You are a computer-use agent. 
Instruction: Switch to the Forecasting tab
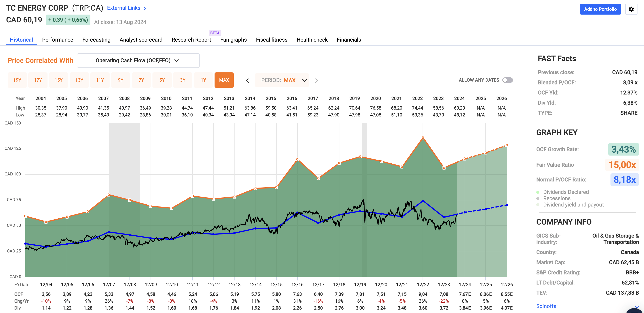click(96, 40)
